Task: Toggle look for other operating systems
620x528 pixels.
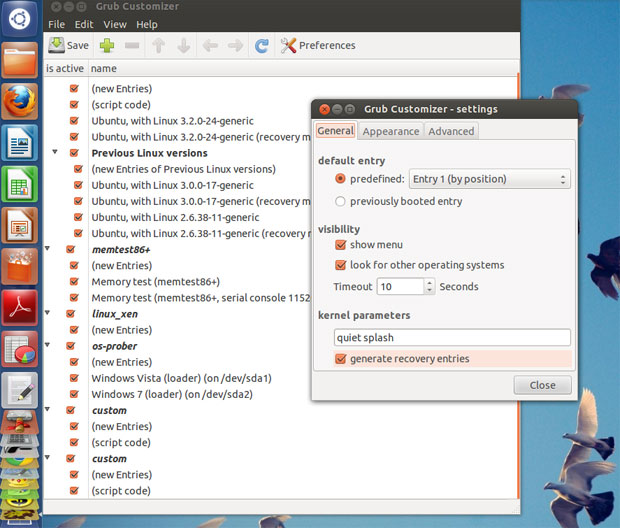Action: (340, 265)
